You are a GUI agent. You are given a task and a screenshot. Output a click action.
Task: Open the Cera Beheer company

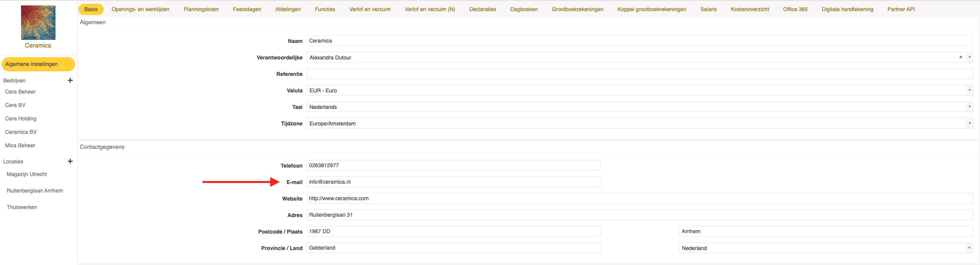[20, 92]
